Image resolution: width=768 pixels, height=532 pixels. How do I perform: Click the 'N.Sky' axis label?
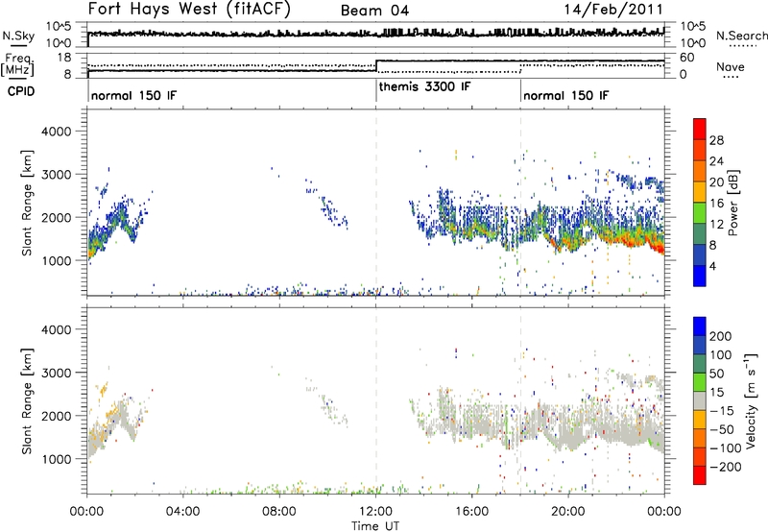18,36
